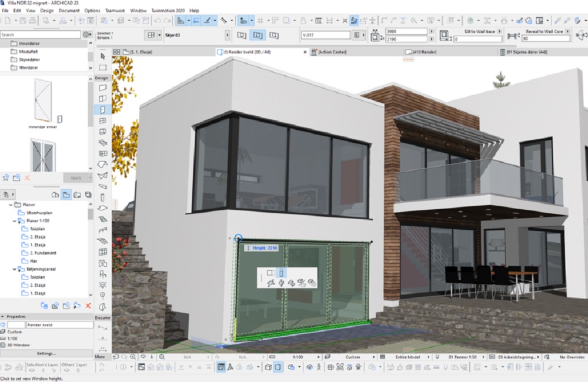Collapse the Planer 1:100 folder
This screenshot has height=382, width=588.
15,221
